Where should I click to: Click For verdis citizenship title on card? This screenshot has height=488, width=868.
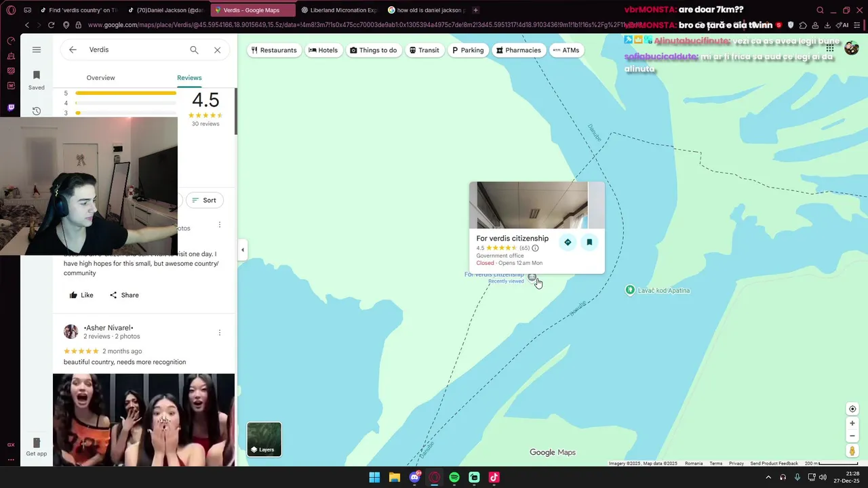pyautogui.click(x=512, y=239)
